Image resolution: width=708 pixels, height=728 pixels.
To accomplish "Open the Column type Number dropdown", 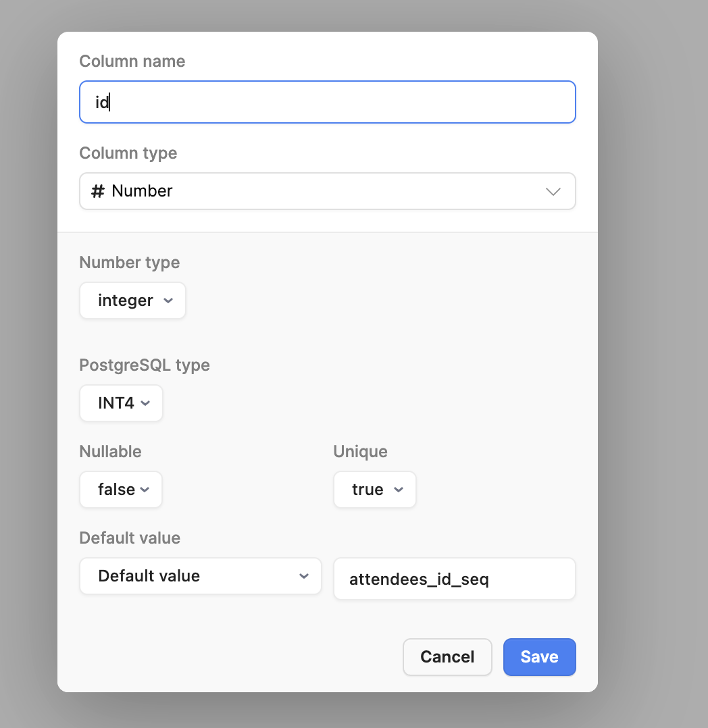I will [328, 191].
